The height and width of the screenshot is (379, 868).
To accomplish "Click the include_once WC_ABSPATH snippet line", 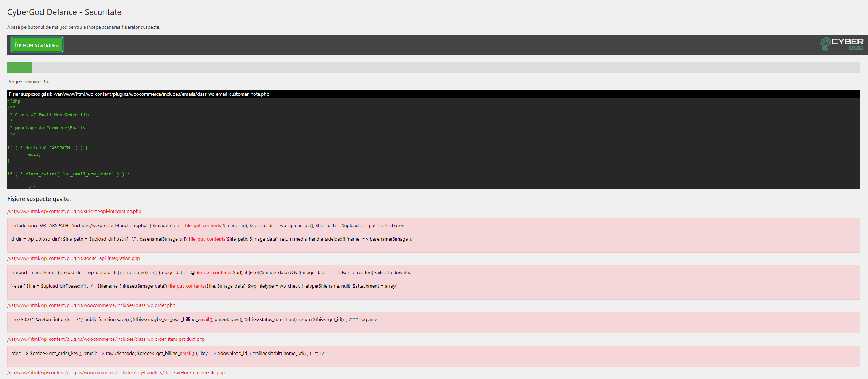I will click(x=208, y=226).
